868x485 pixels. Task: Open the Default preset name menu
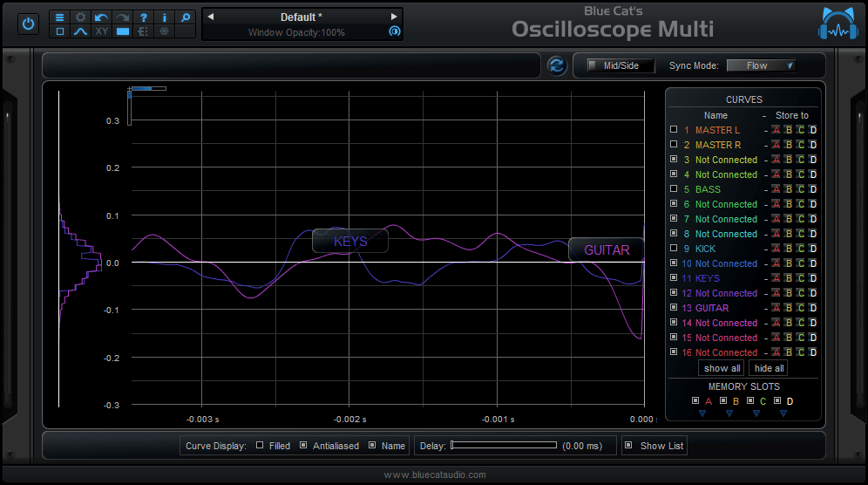[x=302, y=17]
